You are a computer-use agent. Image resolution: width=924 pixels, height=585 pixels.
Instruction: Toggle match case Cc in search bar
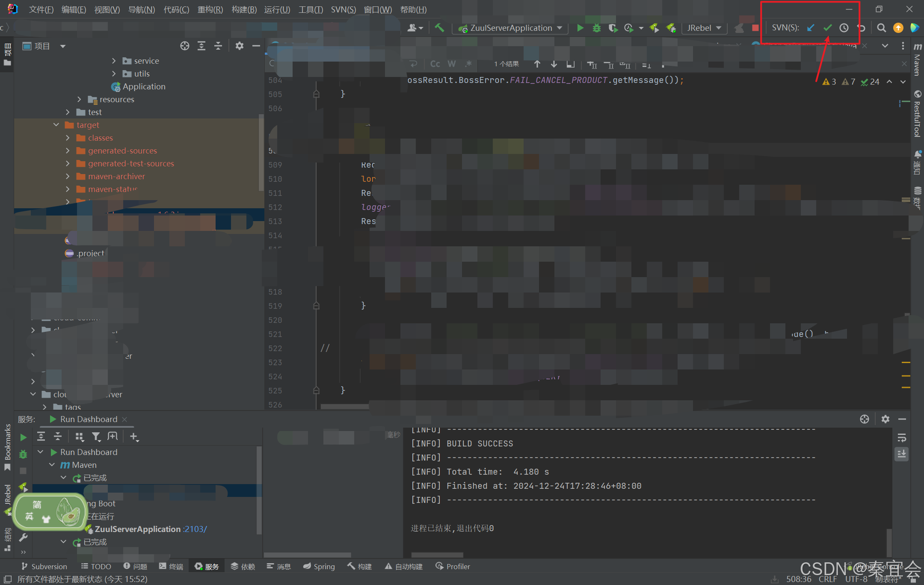[435, 64]
